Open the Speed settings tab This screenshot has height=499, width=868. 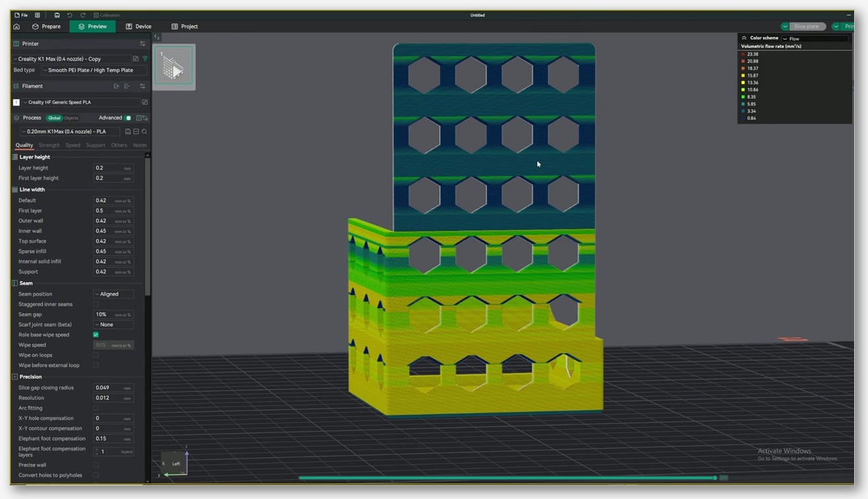pos(73,145)
